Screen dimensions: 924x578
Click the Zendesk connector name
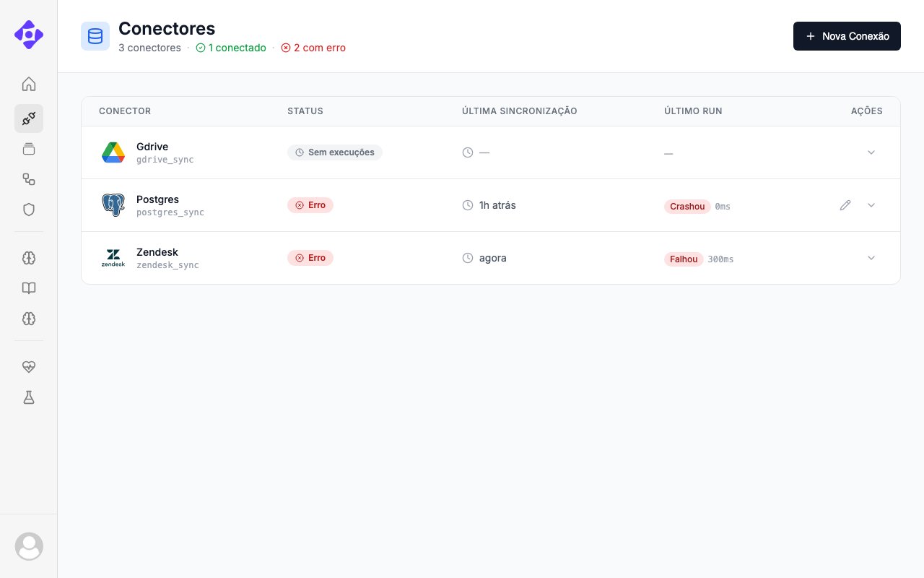coord(157,252)
